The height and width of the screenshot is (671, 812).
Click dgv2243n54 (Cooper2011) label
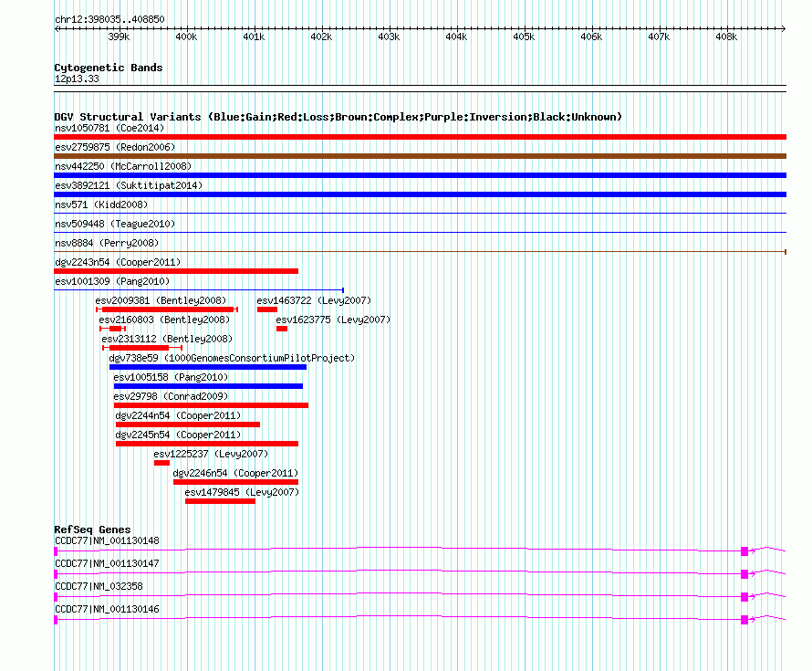click(x=118, y=262)
